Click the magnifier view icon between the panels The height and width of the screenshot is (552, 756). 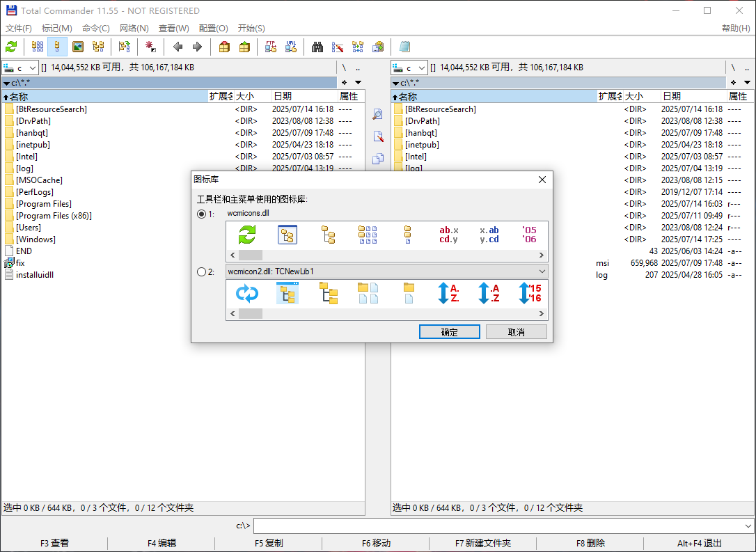tap(378, 114)
